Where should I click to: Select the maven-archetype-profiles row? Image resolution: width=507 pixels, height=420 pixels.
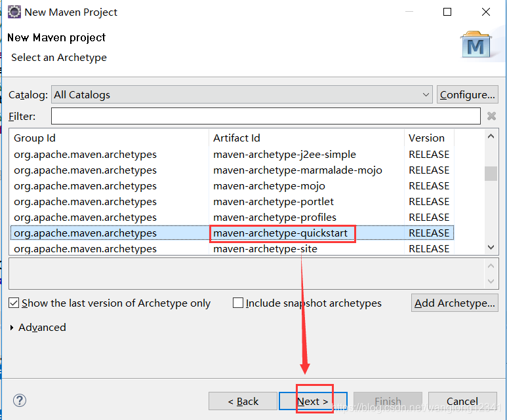(x=232, y=218)
